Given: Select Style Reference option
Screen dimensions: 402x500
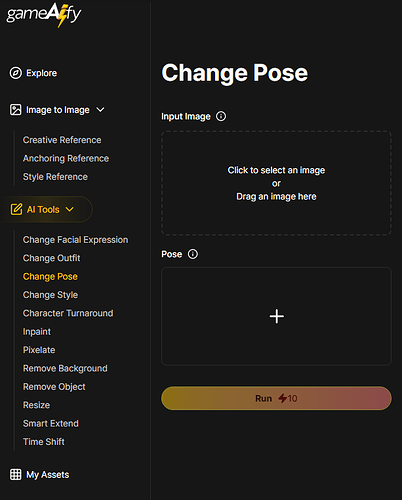Looking at the screenshot, I should point(55,177).
